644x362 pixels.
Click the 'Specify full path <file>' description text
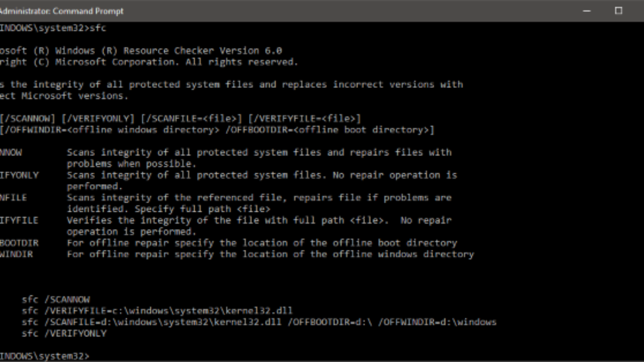coord(202,209)
